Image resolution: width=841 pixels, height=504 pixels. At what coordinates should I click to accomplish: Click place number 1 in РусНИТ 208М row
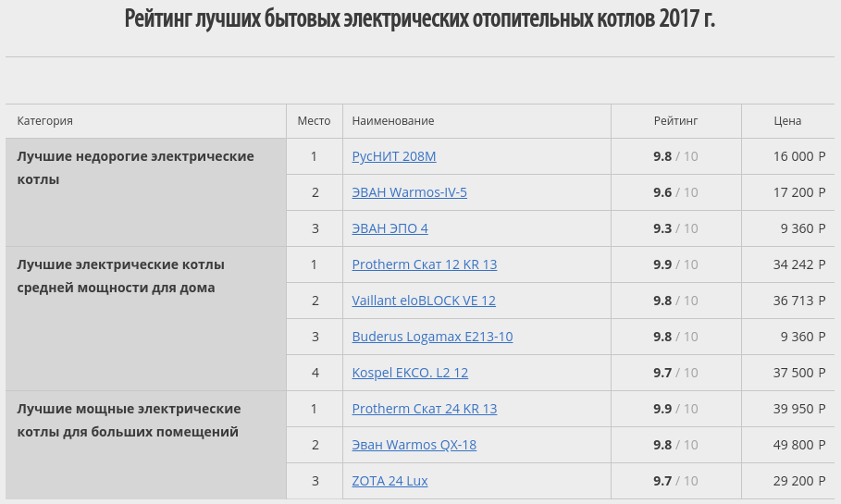pos(314,156)
